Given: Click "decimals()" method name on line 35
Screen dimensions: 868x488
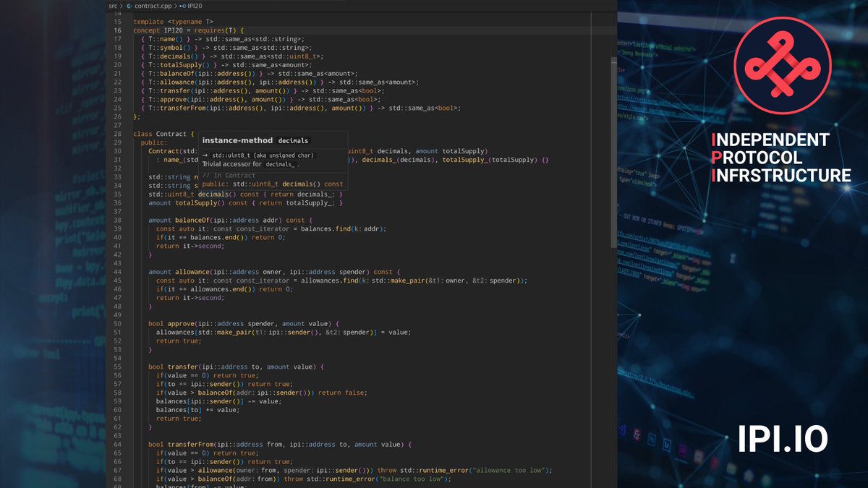Looking at the screenshot, I should pos(218,194).
